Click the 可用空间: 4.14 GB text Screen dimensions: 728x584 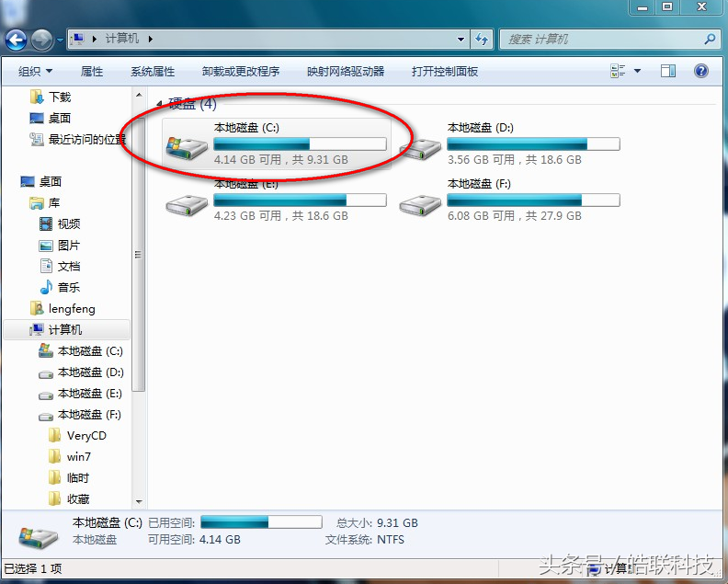194,540
